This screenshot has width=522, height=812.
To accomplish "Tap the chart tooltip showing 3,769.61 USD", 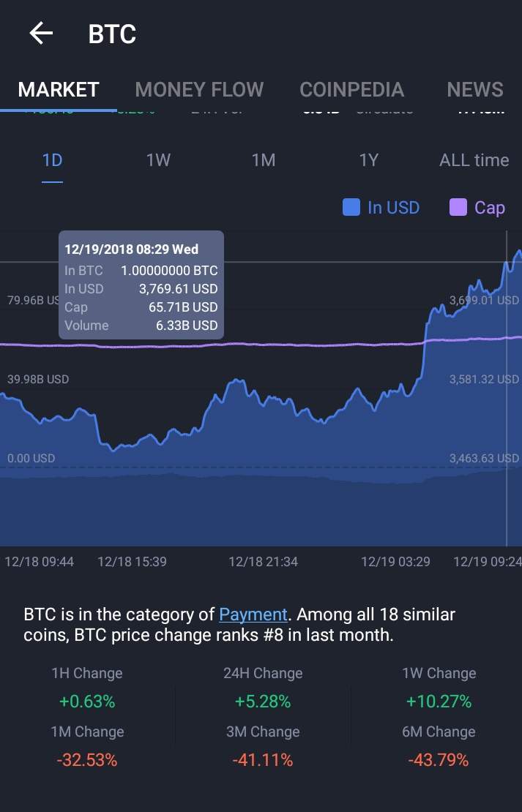I will (x=141, y=285).
